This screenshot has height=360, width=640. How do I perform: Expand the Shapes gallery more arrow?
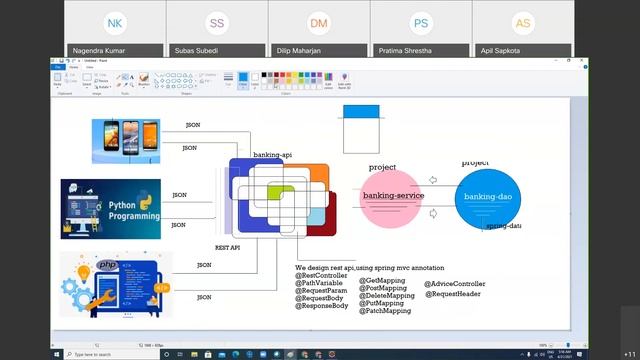pos(196,86)
